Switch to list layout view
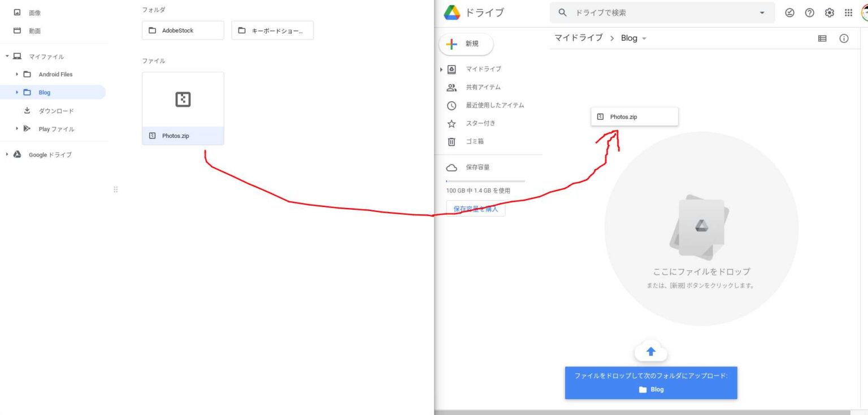 822,38
